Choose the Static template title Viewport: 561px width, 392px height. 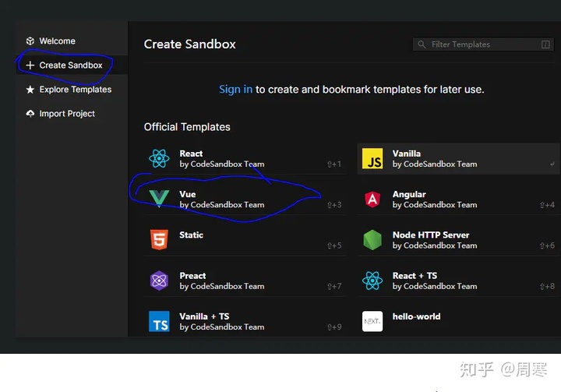pyautogui.click(x=191, y=235)
